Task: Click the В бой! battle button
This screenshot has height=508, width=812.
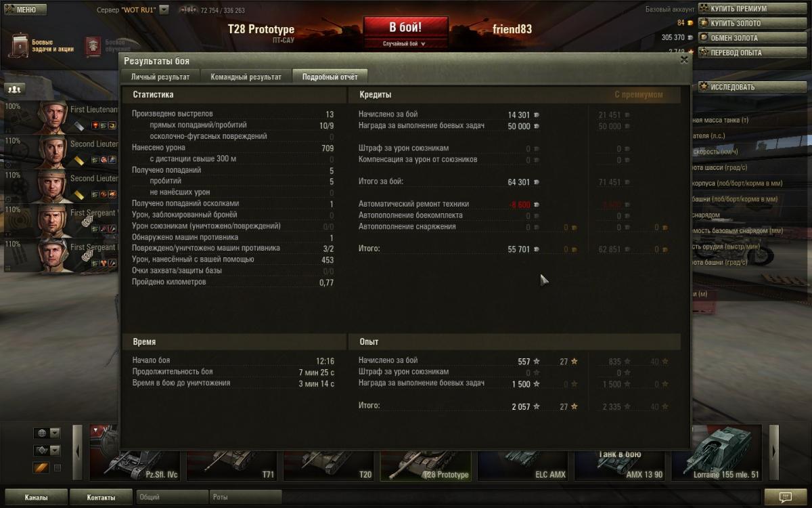Action: point(405,28)
